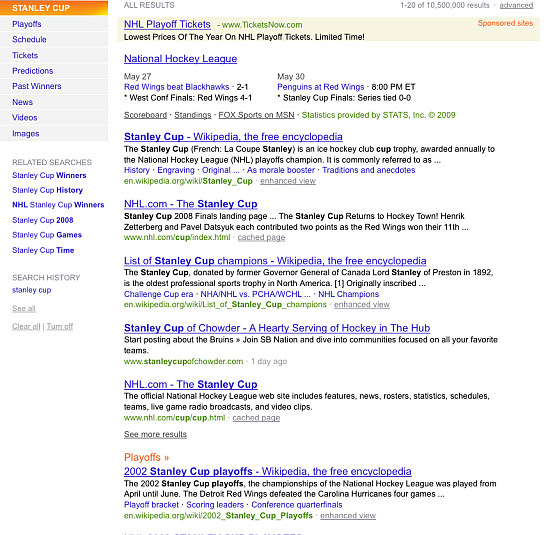
Task: Open Stanley Cup Wikipedia result
Action: (233, 136)
